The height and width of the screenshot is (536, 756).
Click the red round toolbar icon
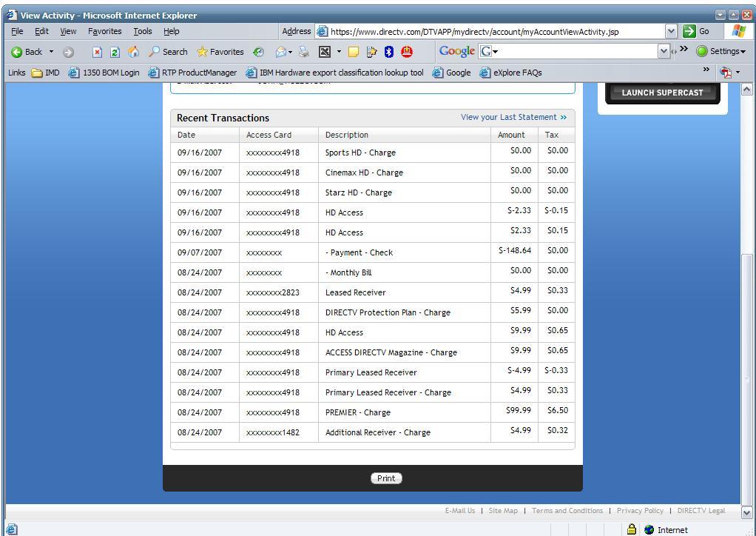click(407, 52)
